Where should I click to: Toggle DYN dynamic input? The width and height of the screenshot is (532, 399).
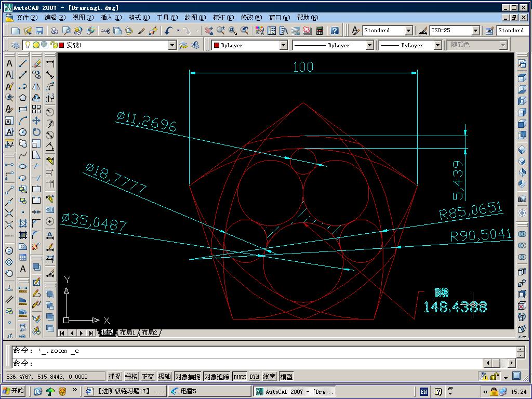point(255,376)
